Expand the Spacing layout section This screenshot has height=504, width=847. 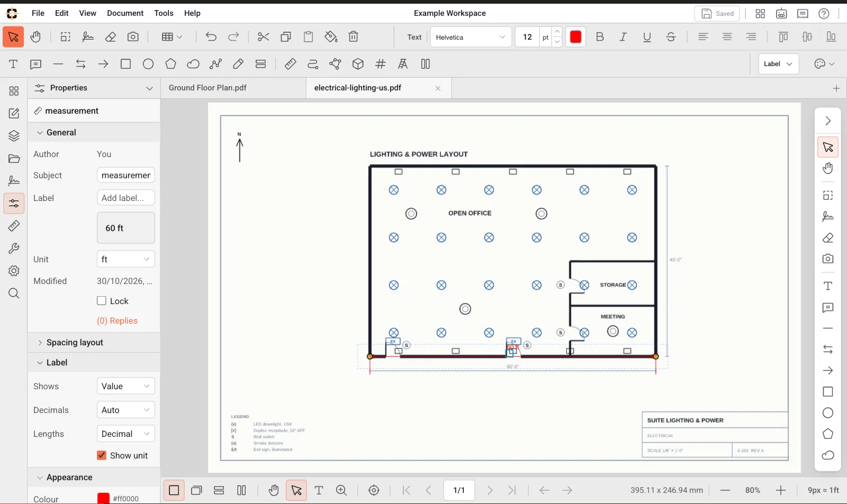click(94, 343)
